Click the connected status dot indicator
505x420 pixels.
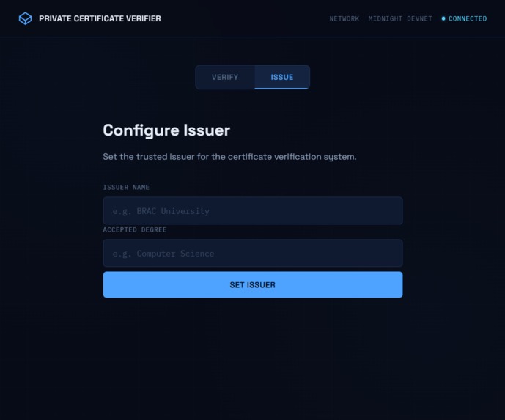(443, 18)
